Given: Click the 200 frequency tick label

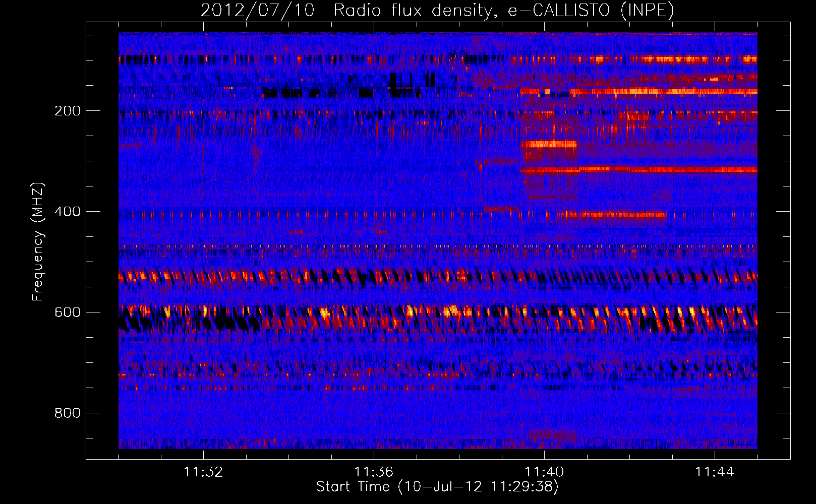Looking at the screenshot, I should click(x=68, y=111).
